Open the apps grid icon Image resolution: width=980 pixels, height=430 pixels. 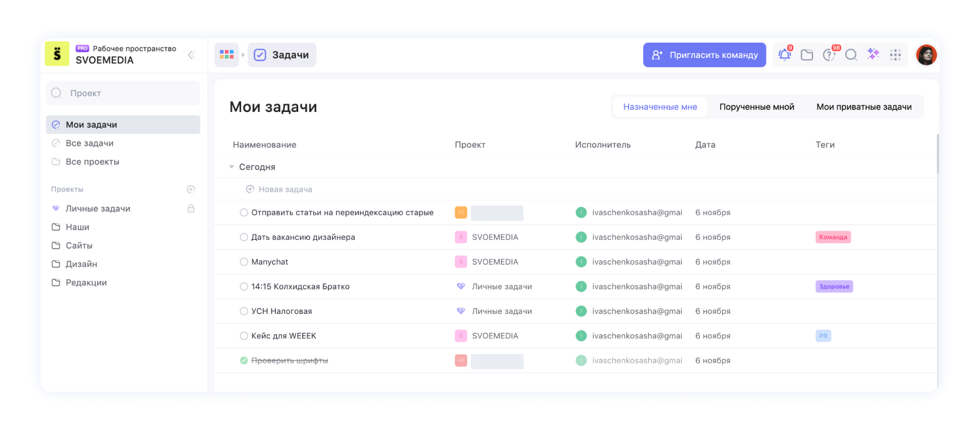click(895, 54)
